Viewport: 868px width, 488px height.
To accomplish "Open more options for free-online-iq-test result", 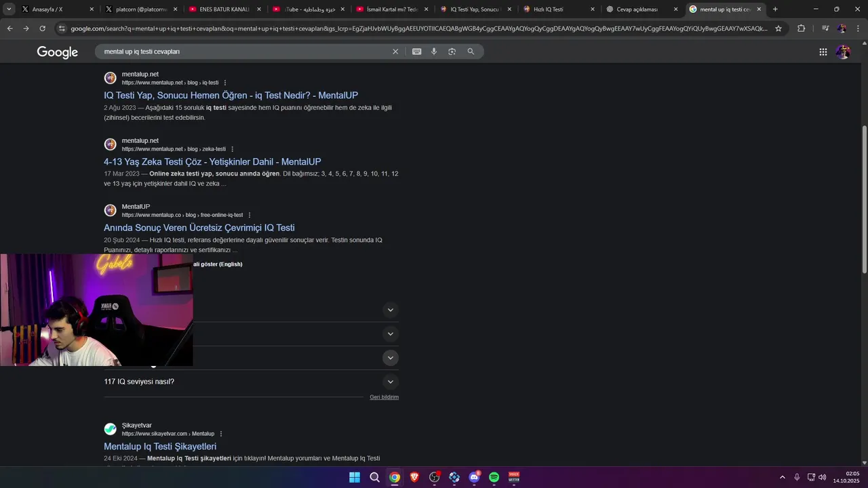I will click(x=250, y=215).
